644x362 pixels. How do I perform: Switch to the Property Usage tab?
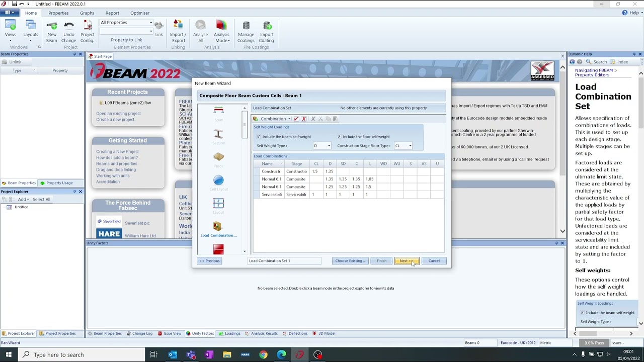click(56, 183)
